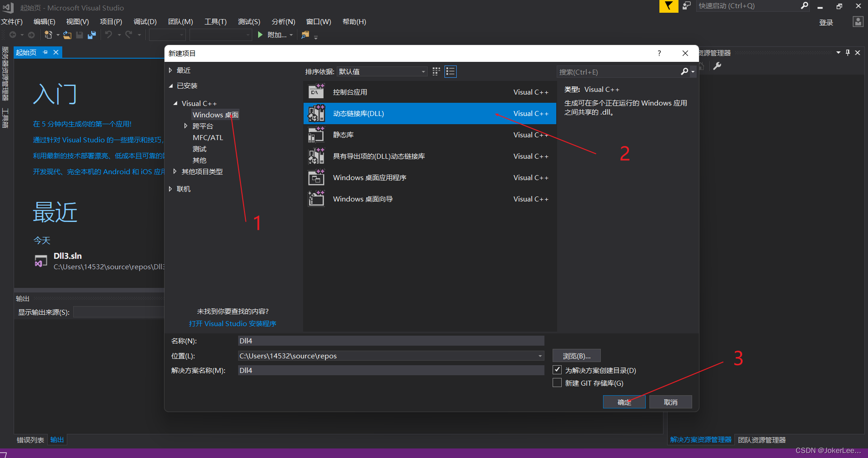Open the 编辑(E) menu

[x=45, y=22]
